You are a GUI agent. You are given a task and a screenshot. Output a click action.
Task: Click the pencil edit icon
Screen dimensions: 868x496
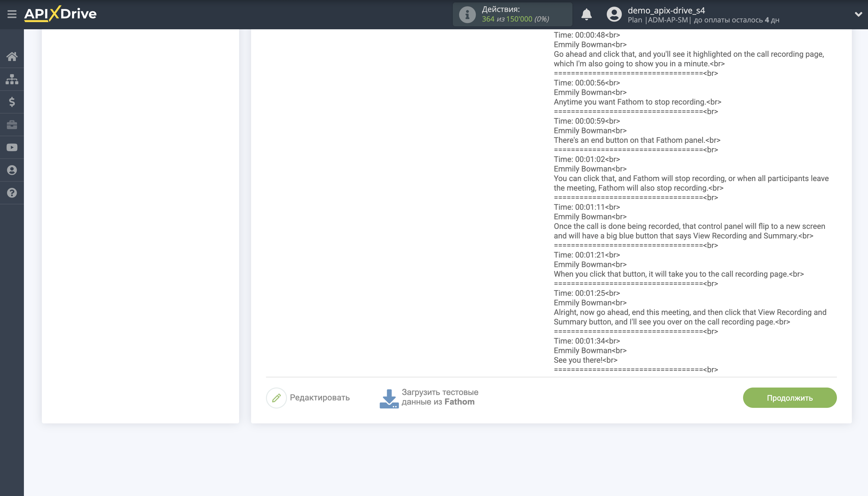(276, 398)
